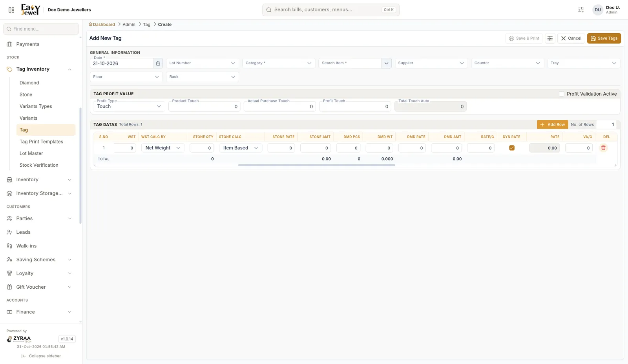Open the Net Weight calc dropdown
Screen dimensions: 628x364
[162, 148]
